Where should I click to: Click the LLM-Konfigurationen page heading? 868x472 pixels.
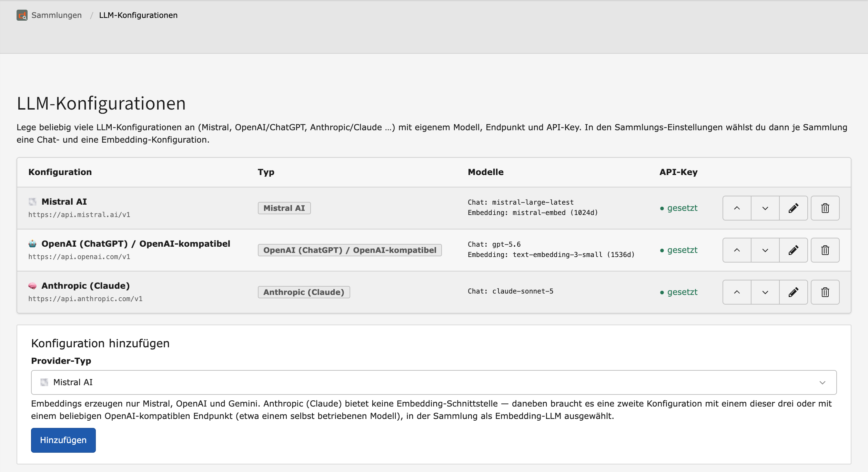[101, 103]
